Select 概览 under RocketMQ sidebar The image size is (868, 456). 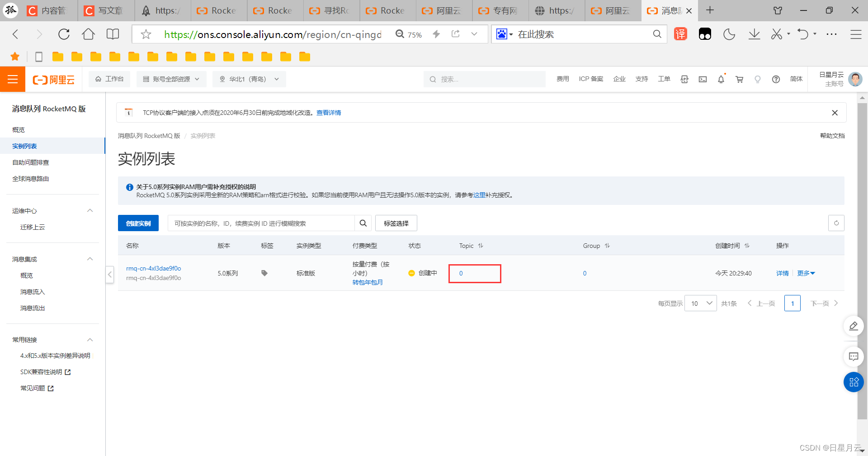coord(19,130)
